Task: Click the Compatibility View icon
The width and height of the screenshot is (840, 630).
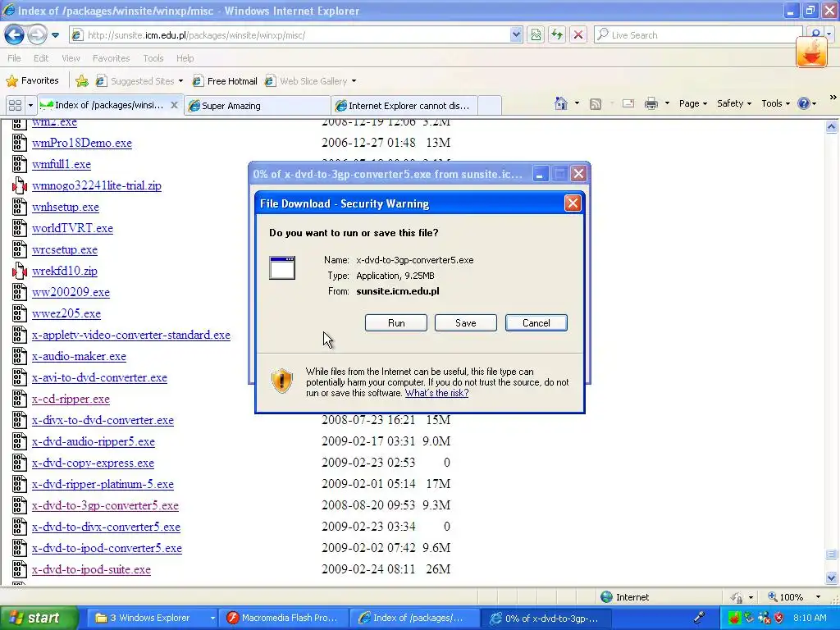Action: 536,35
